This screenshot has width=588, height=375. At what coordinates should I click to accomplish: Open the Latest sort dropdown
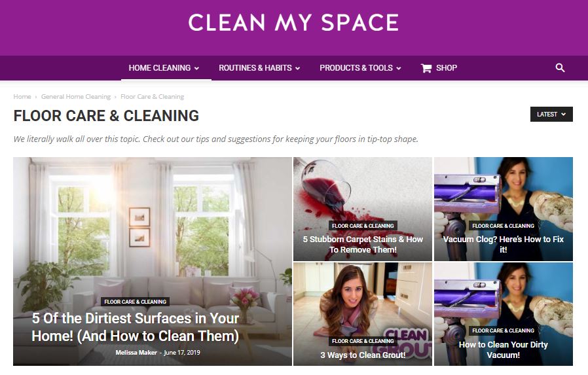point(551,115)
